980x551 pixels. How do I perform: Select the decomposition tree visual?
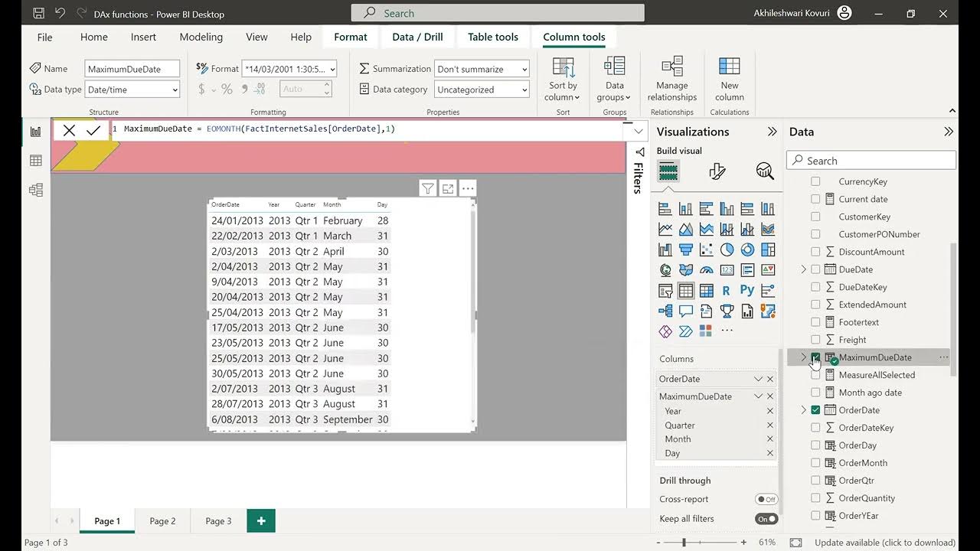[665, 311]
